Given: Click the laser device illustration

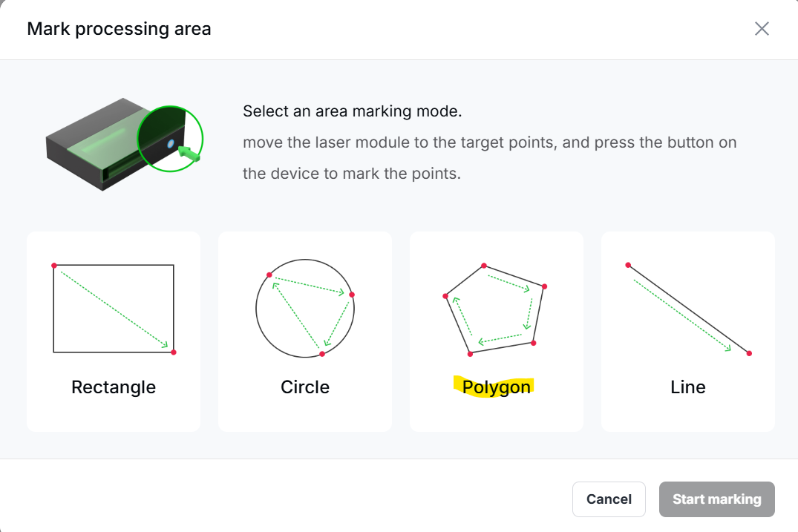Looking at the screenshot, I should (x=125, y=144).
